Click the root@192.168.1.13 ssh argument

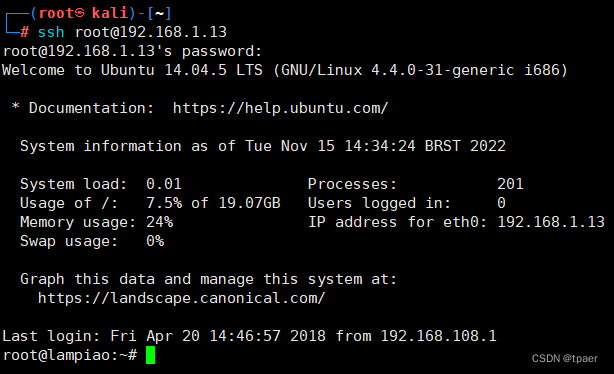tap(151, 32)
